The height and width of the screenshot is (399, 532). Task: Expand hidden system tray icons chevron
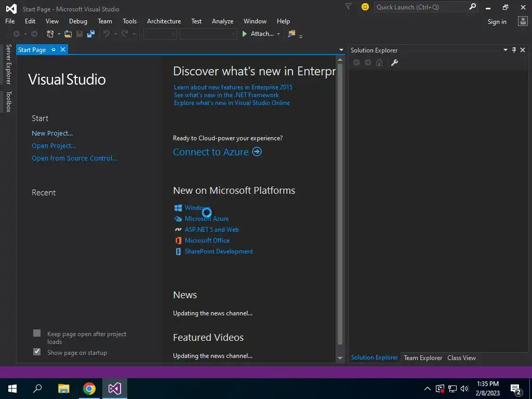(x=428, y=389)
